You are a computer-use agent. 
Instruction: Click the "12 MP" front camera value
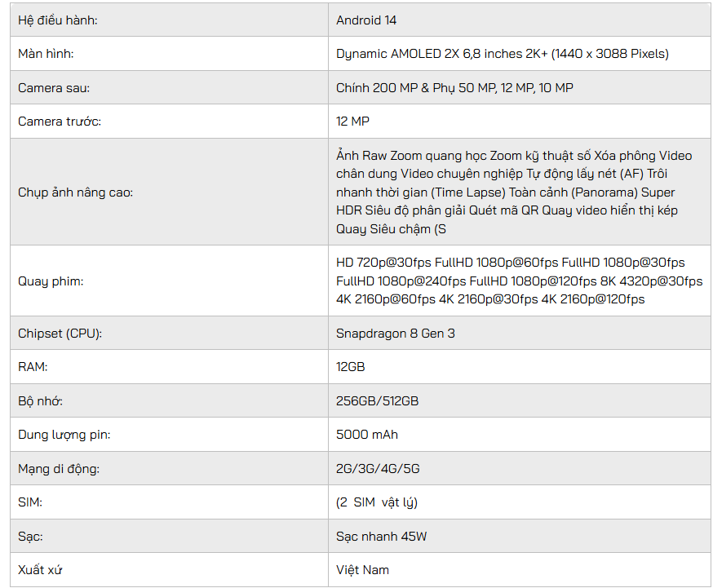coord(352,122)
